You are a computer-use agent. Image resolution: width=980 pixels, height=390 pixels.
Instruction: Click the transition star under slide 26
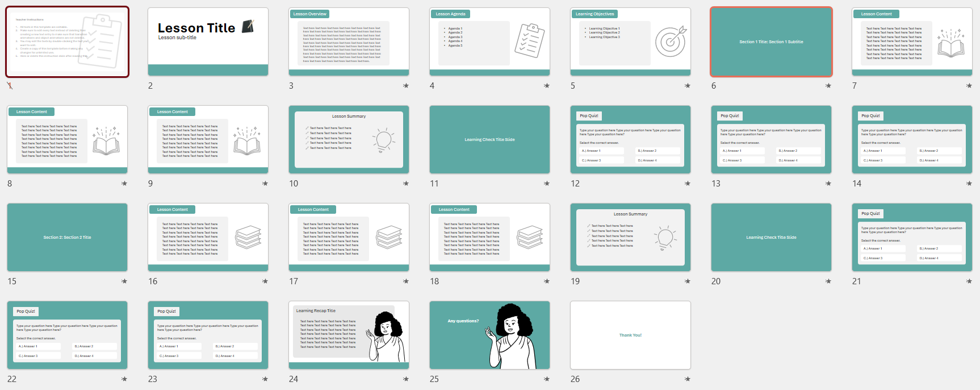tap(687, 379)
